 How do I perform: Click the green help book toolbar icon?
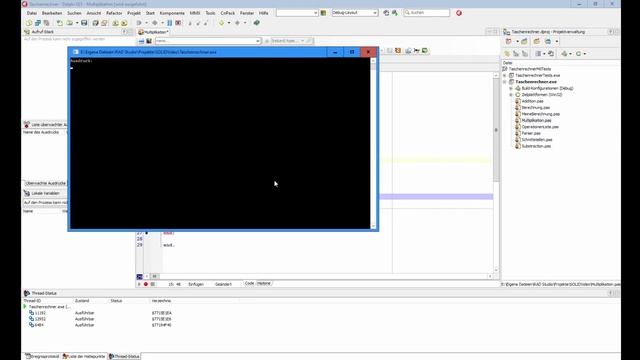pos(256,23)
